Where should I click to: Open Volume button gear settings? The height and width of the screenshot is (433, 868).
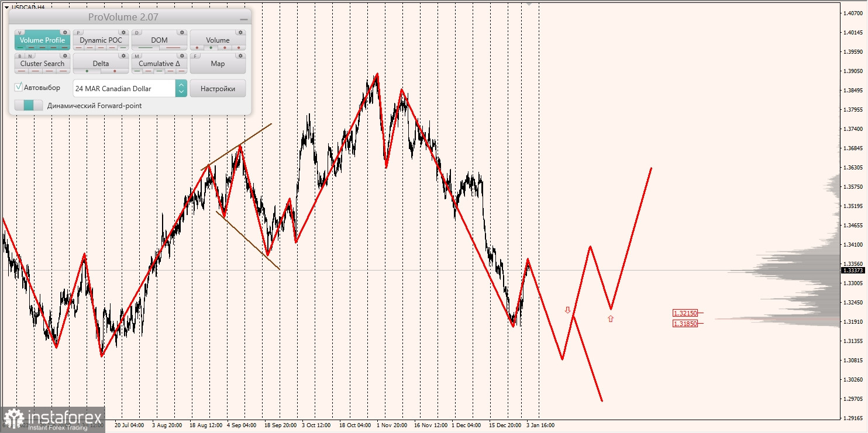pyautogui.click(x=241, y=33)
